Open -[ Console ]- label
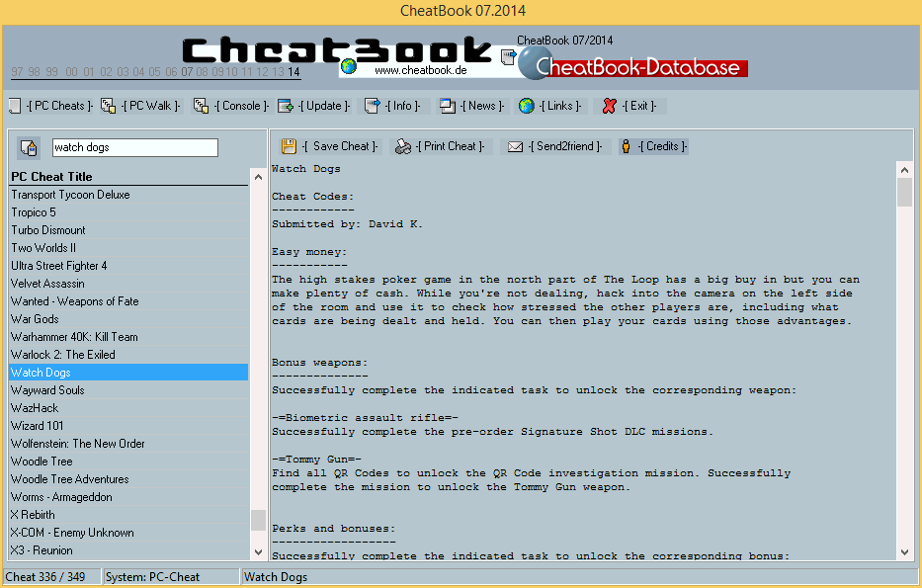Screen dimensions: 922x588 (241, 106)
